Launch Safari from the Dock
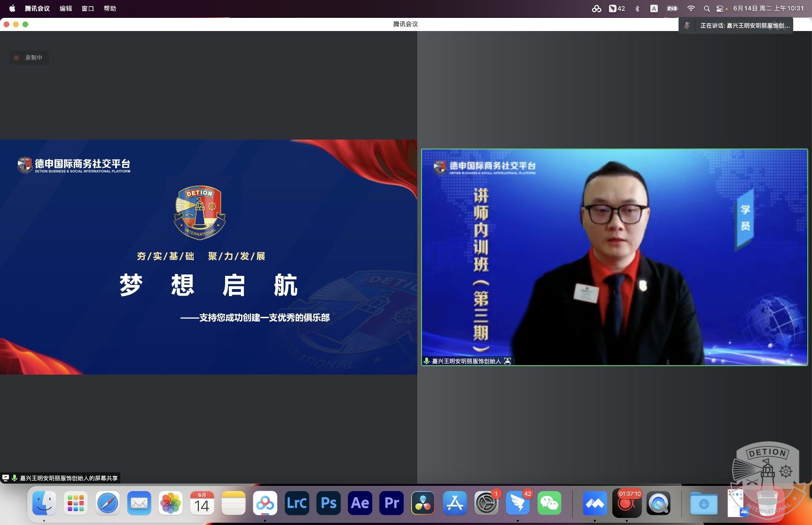The height and width of the screenshot is (525, 812). pos(108,503)
